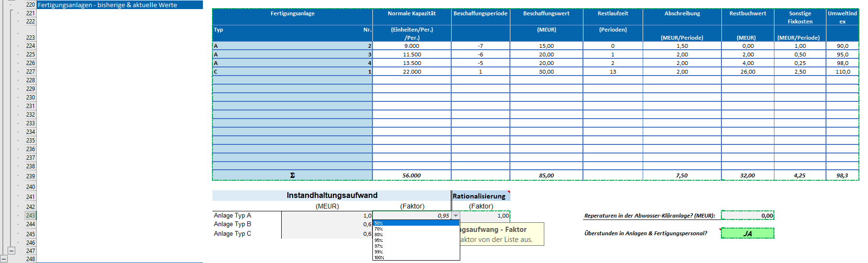
Task: Choose 95% from the factor list
Action: (x=416, y=241)
